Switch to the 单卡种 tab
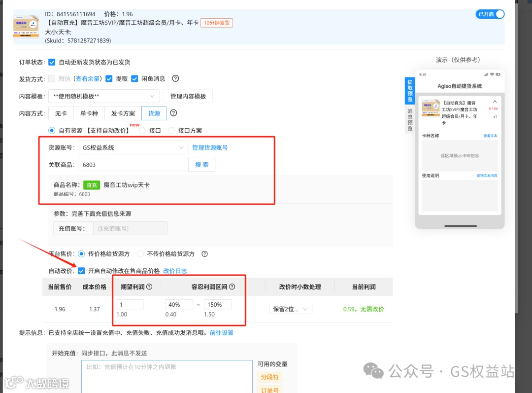532x393 pixels. pos(89,113)
